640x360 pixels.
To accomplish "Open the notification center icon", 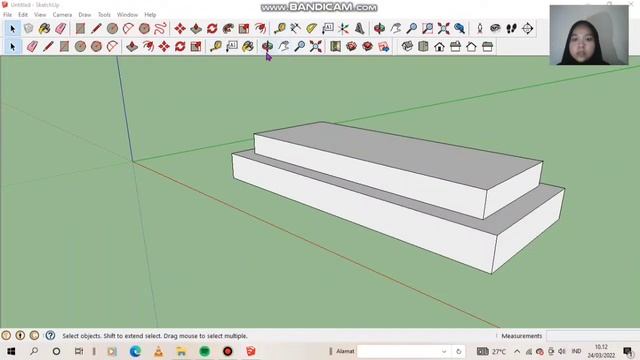I will tap(628, 351).
